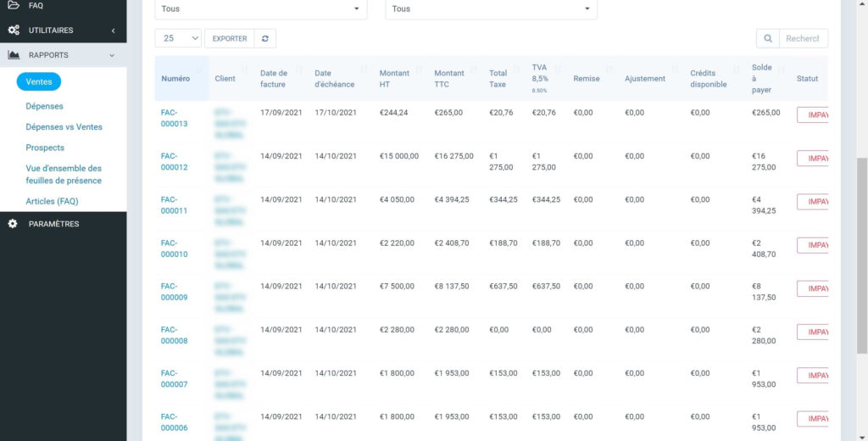Click the €4 394,25 Montant TTC cell
Viewport: 868px width, 441px height.
point(452,199)
